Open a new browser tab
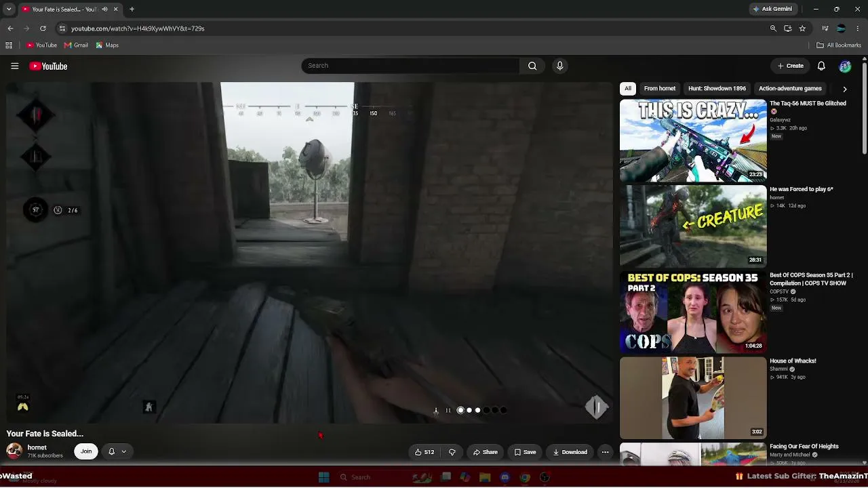The height and width of the screenshot is (488, 868). pos(132,9)
